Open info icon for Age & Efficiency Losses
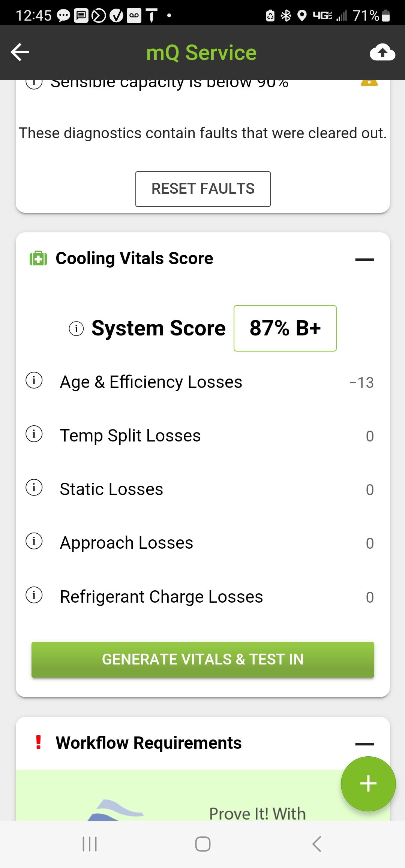 coord(34,381)
